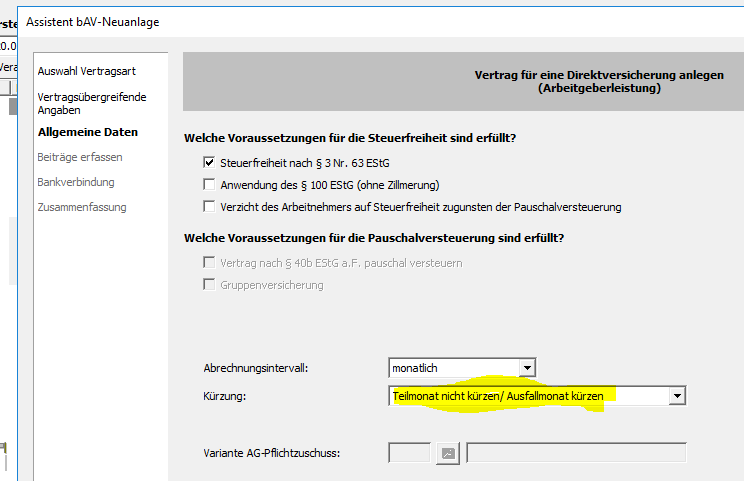Tick Verzicht des Arbeitnehmers auf Steuerfreiheit checkbox
The width and height of the screenshot is (744, 481).
pos(209,207)
